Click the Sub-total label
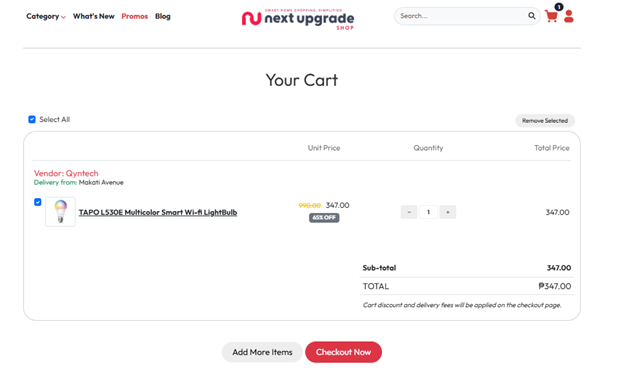Image resolution: width=624 pixels, height=375 pixels. click(x=379, y=268)
